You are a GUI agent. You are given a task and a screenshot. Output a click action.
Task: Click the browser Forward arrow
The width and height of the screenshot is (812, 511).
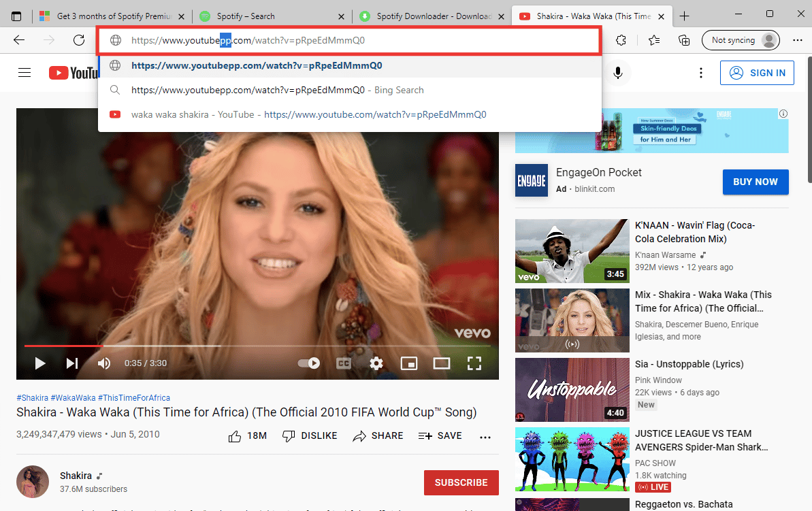pyautogui.click(x=49, y=40)
